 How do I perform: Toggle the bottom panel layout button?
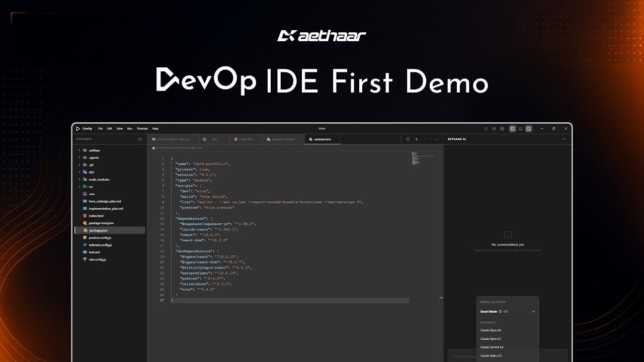[x=521, y=129]
